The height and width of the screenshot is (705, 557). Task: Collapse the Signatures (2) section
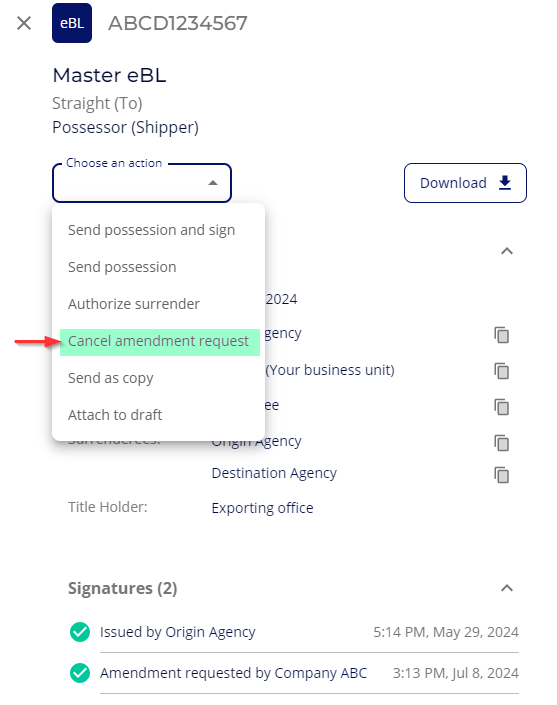pos(507,588)
